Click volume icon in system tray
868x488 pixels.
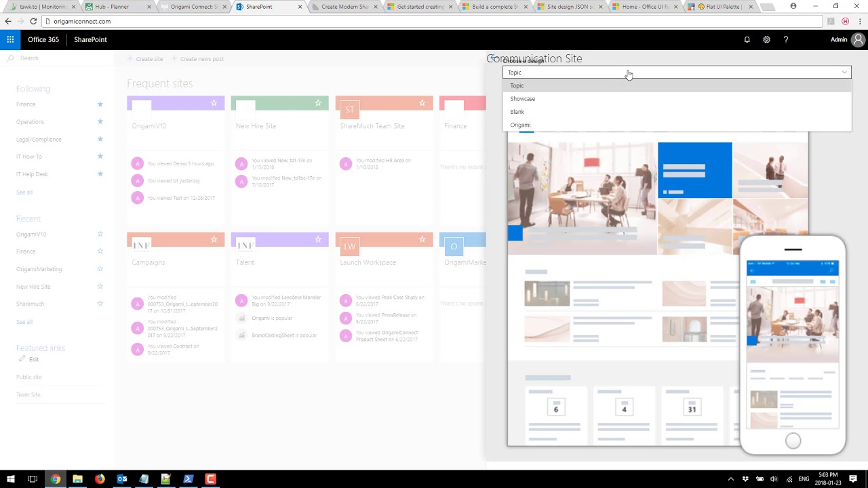tap(774, 479)
